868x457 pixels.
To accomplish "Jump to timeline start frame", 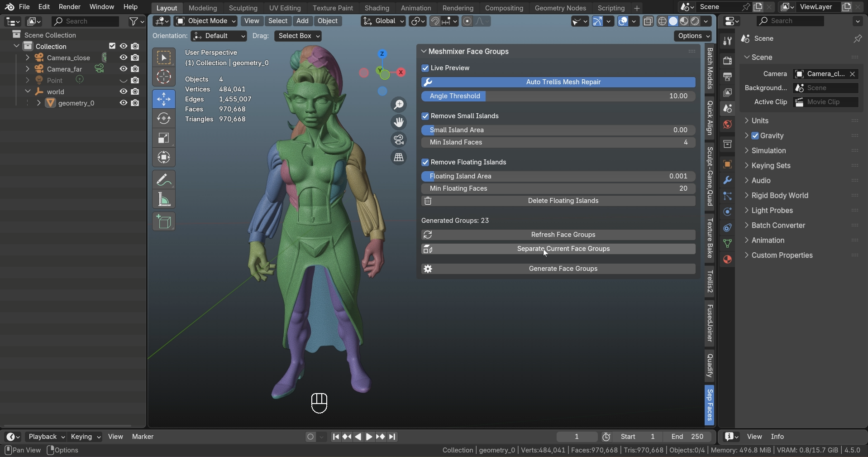I will pyautogui.click(x=335, y=437).
